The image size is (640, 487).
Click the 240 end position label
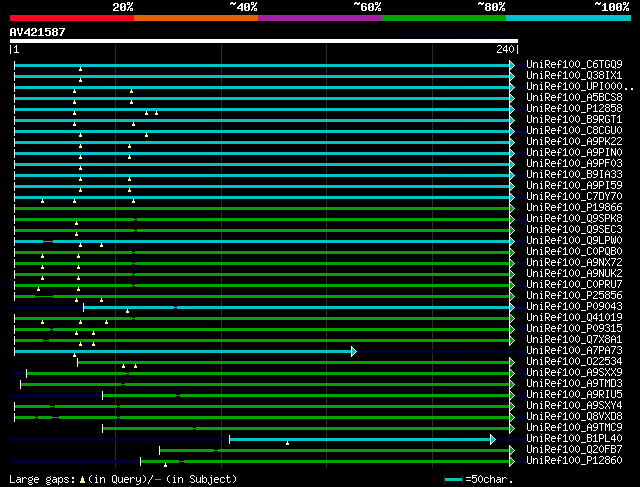click(x=505, y=49)
